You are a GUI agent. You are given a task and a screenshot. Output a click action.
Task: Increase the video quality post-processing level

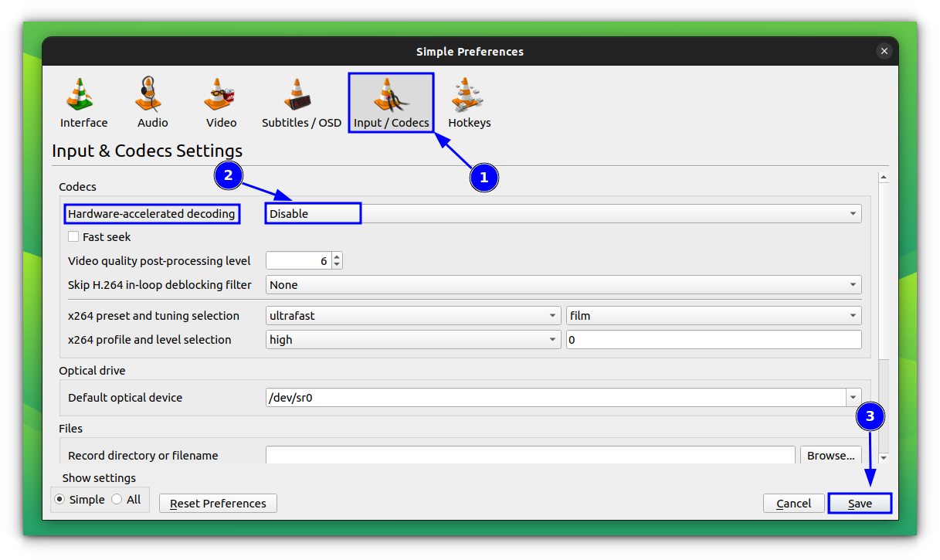pyautogui.click(x=337, y=256)
